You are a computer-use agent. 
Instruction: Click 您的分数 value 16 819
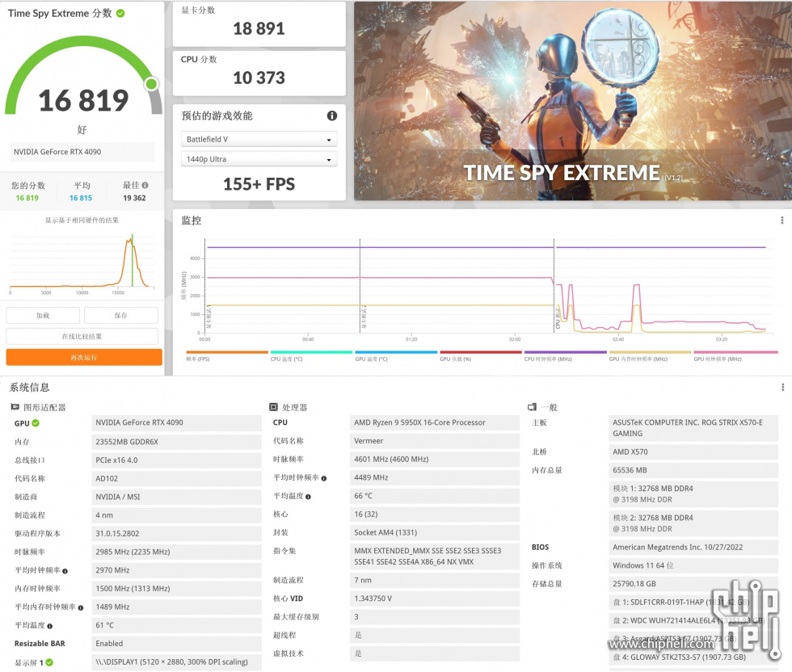coord(27,198)
